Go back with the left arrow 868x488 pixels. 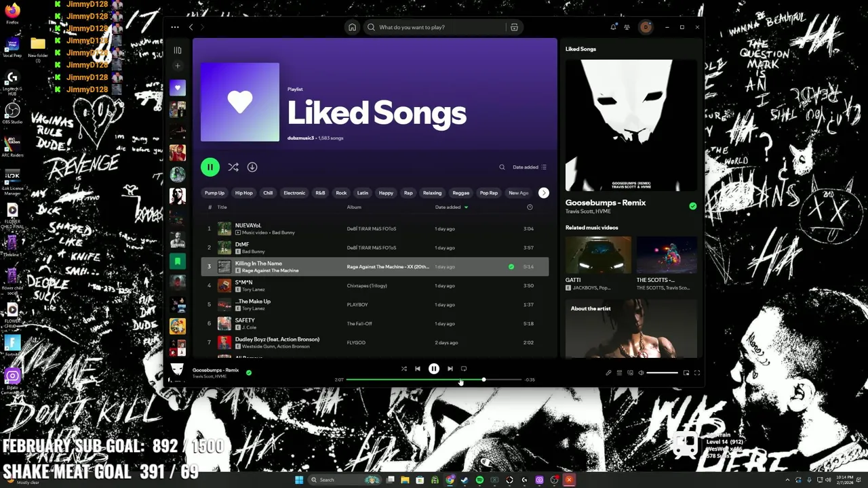(191, 27)
